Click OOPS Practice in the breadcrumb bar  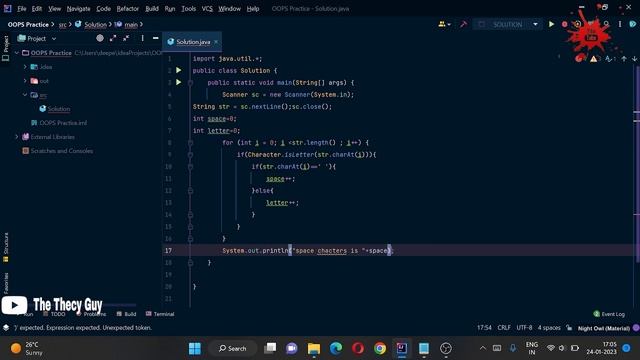point(28,24)
